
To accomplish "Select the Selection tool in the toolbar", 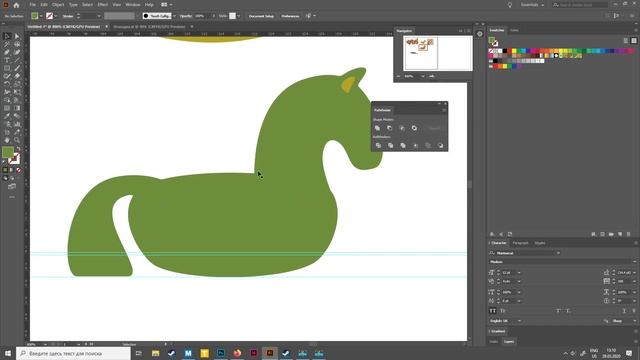I will pos(7,36).
